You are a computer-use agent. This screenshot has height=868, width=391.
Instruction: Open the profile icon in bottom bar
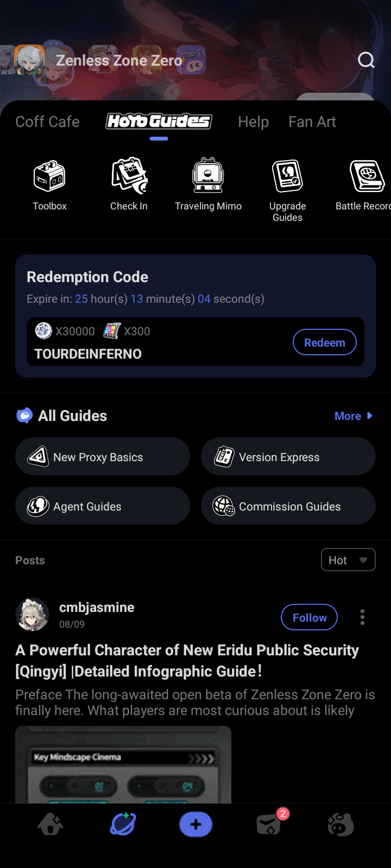pos(340,825)
